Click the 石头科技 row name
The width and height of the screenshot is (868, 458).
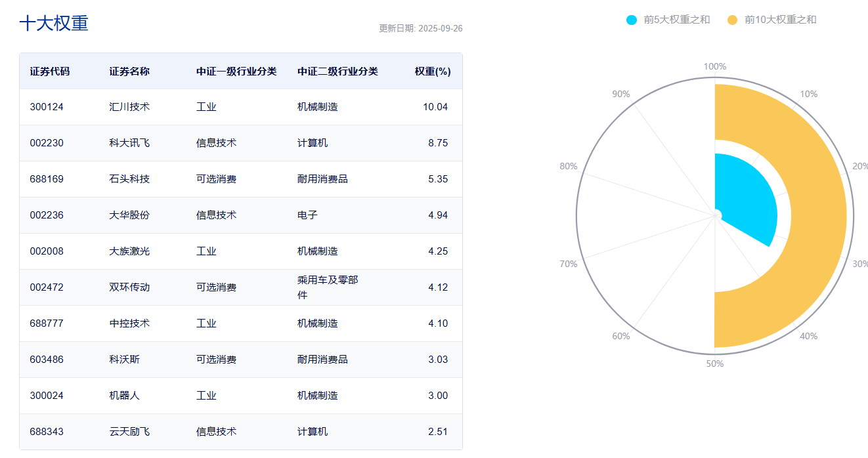tap(129, 179)
